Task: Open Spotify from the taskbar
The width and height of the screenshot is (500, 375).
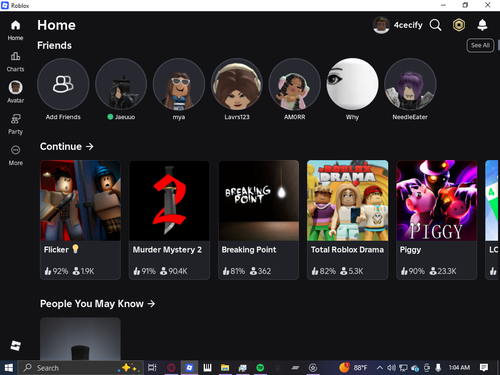Action: click(x=260, y=368)
